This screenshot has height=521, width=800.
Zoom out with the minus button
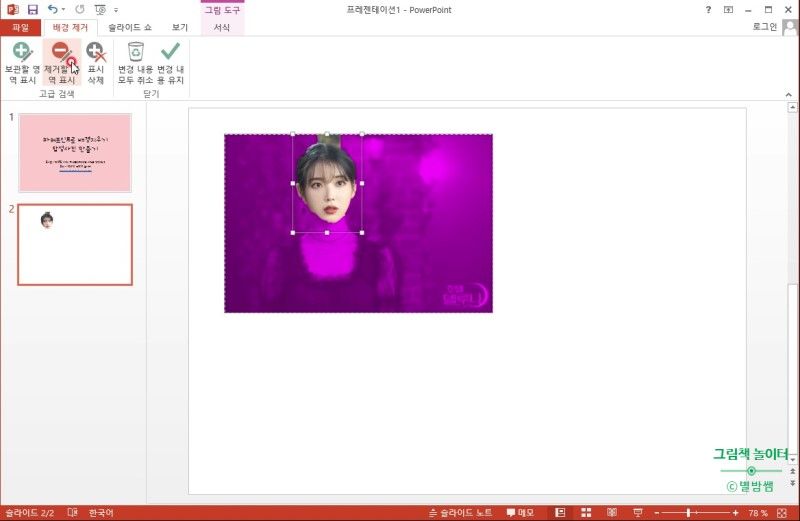click(657, 513)
